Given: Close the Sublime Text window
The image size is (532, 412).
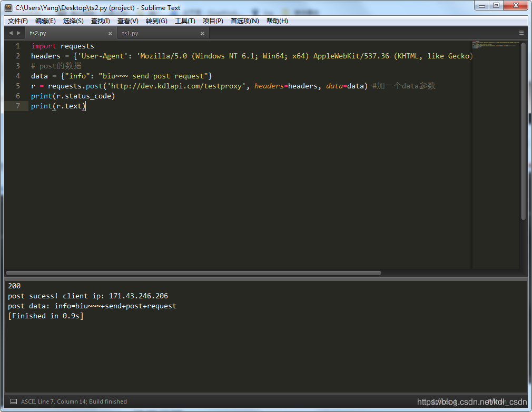Looking at the screenshot, I should pos(516,5).
